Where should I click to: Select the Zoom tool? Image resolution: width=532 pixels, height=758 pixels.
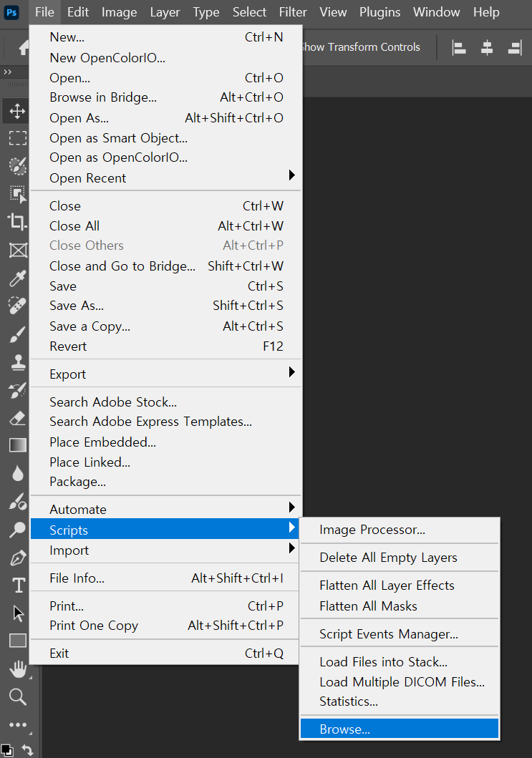point(17,696)
